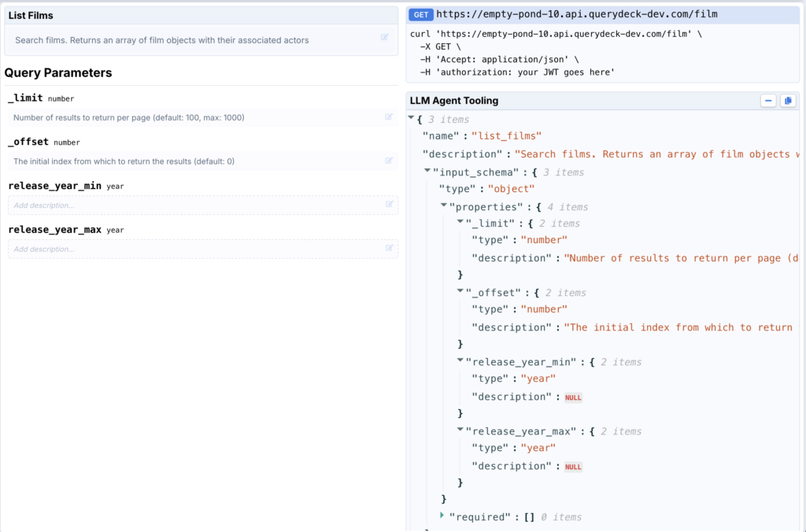Image resolution: width=806 pixels, height=532 pixels.
Task: Collapse the _offset JSON node
Action: [460, 292]
